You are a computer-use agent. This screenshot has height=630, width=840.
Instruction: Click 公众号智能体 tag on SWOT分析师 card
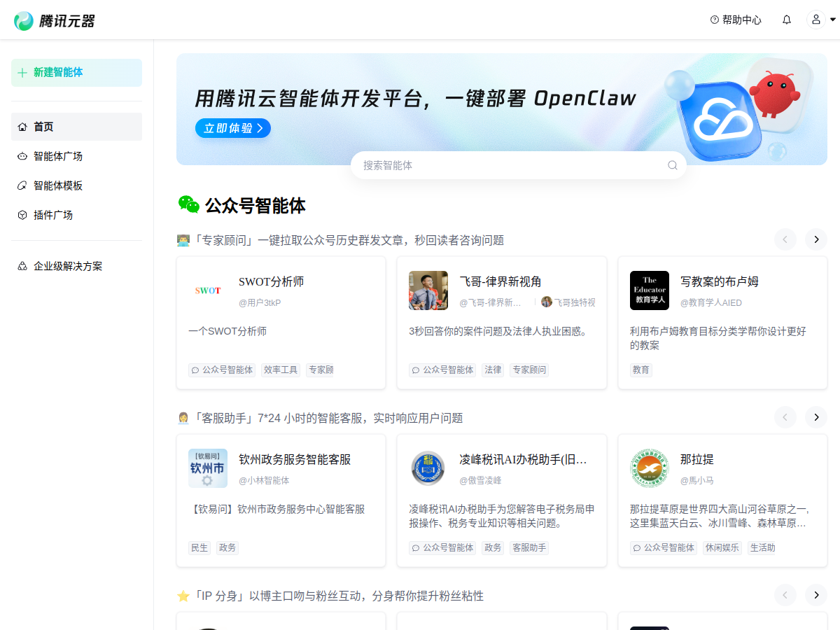[x=222, y=370]
